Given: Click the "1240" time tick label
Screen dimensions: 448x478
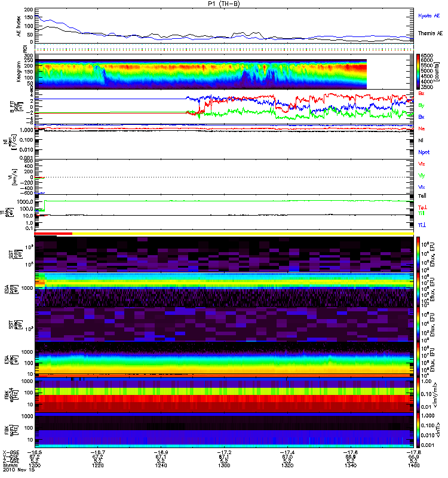Looking at the screenshot, I should [161, 465].
